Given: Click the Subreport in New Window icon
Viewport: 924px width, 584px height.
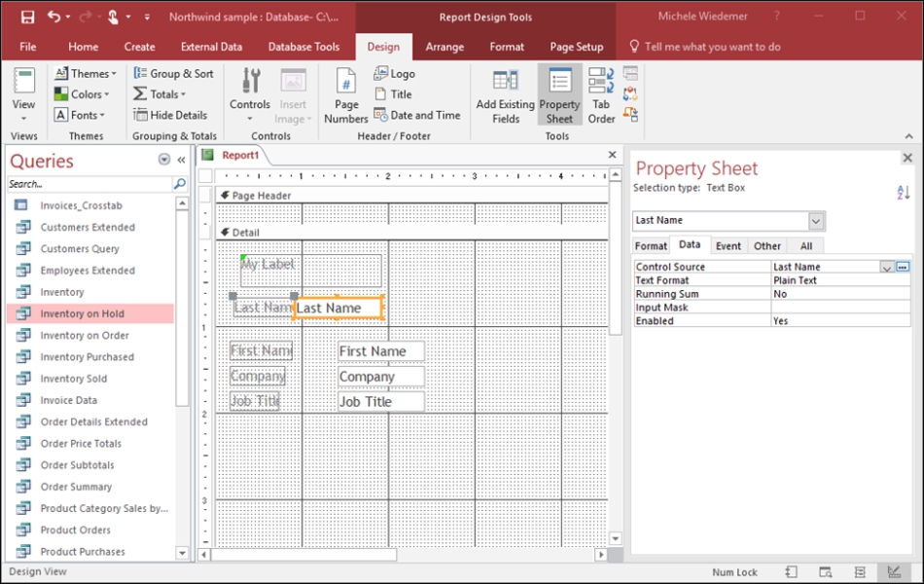Looking at the screenshot, I should click(630, 73).
